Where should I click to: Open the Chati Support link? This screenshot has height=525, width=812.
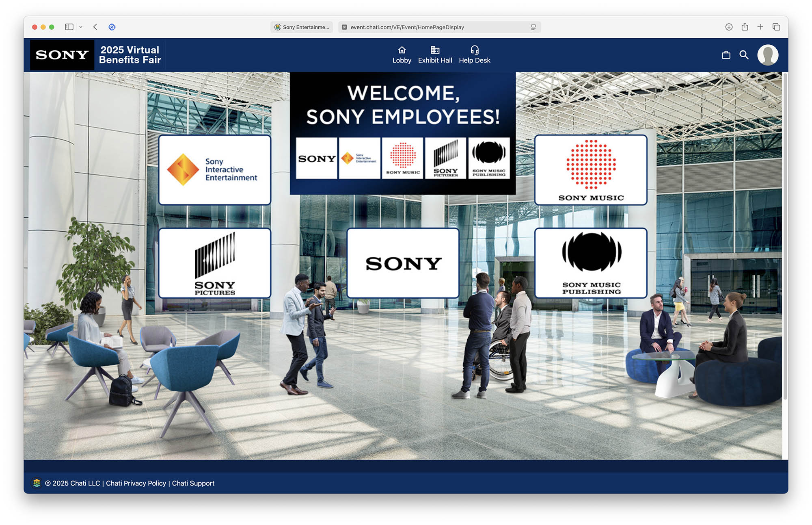[x=193, y=483]
